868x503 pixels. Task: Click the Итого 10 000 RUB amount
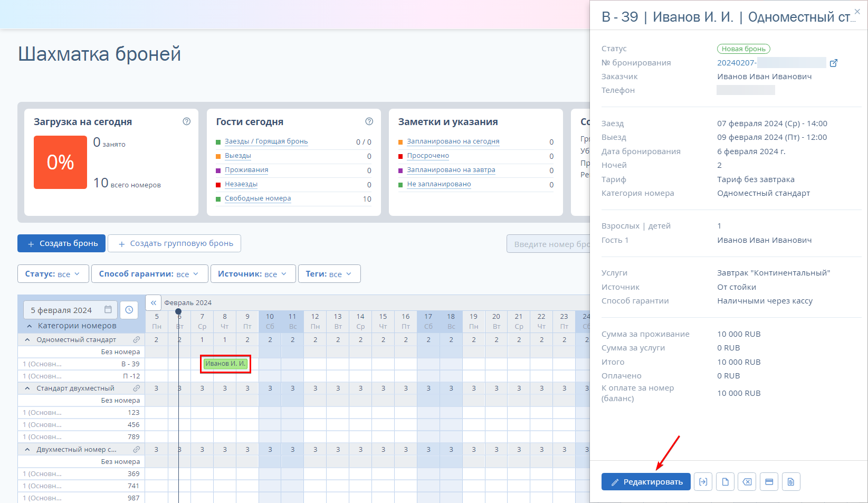[x=739, y=362]
